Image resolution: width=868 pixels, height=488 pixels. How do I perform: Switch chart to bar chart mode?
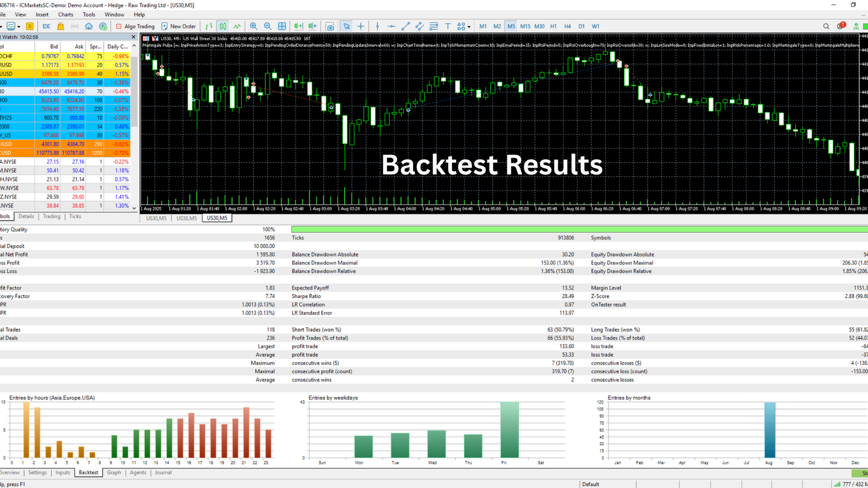pos(209,26)
